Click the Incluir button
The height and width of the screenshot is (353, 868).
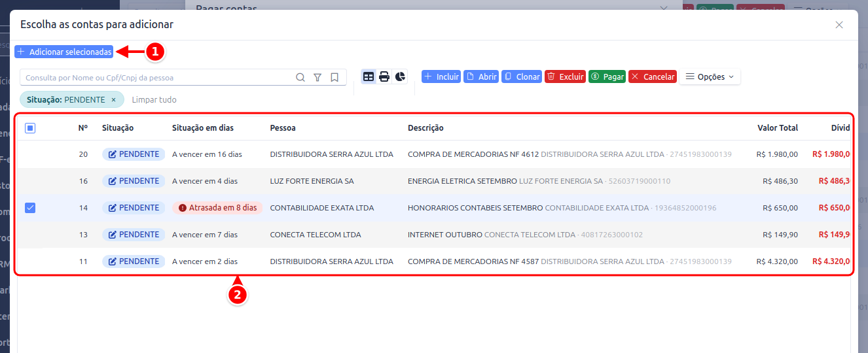click(x=441, y=76)
